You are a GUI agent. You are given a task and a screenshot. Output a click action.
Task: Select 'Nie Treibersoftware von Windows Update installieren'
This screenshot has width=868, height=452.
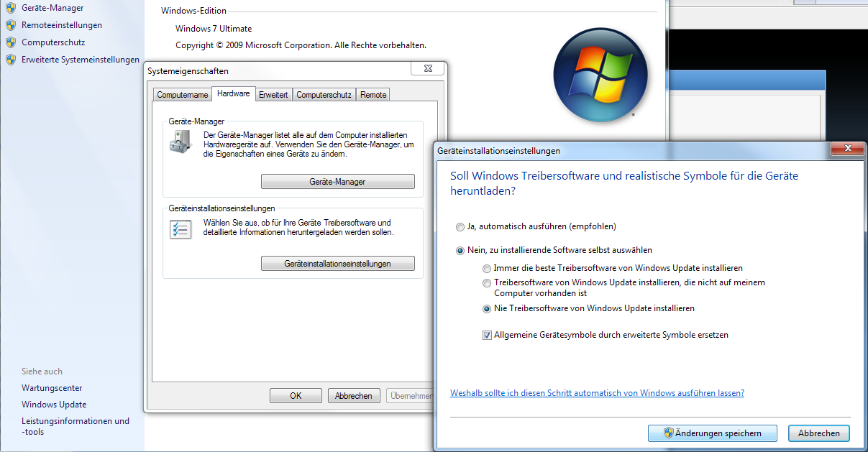pyautogui.click(x=588, y=308)
